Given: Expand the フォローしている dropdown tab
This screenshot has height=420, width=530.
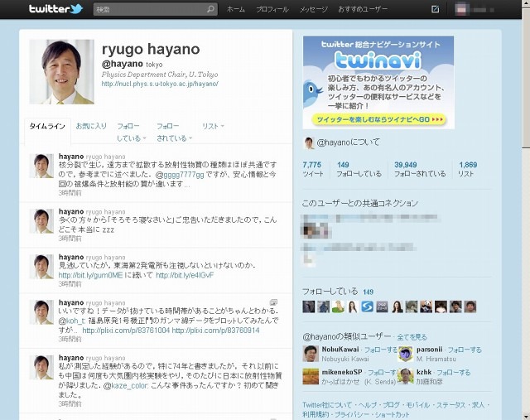Looking at the screenshot, I should click(132, 133).
